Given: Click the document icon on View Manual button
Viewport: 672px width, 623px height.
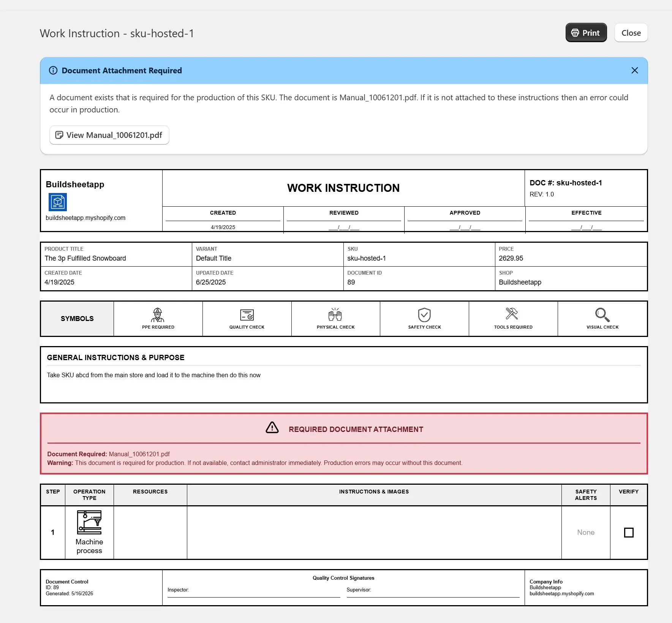Looking at the screenshot, I should click(x=59, y=135).
